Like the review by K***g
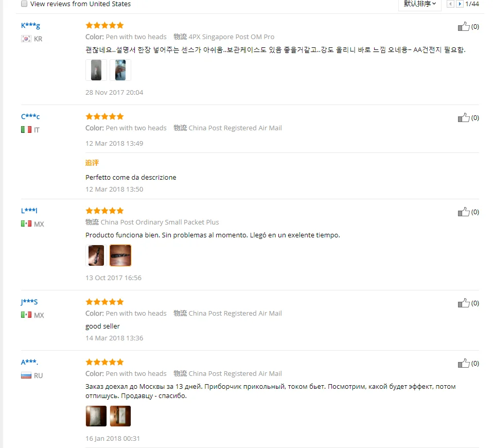This screenshot has width=493, height=448. [464, 26]
